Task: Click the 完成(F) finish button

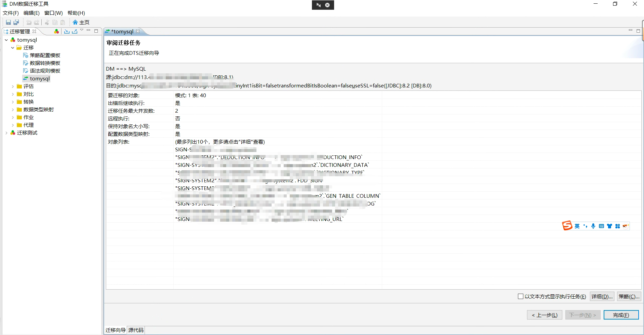Action: click(621, 315)
